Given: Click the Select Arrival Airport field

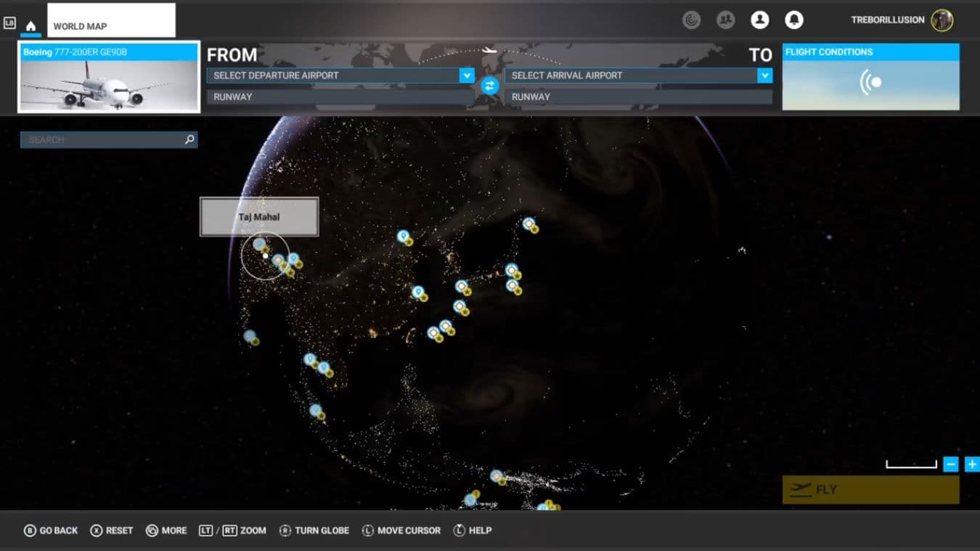Looking at the screenshot, I should [638, 75].
